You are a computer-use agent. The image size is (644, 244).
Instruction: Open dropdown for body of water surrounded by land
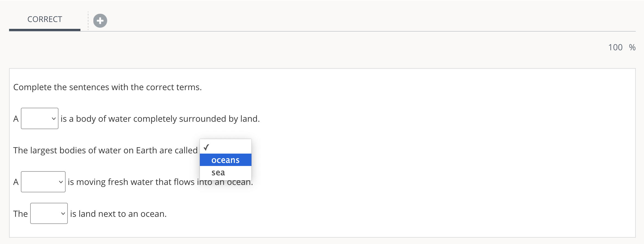coord(40,118)
